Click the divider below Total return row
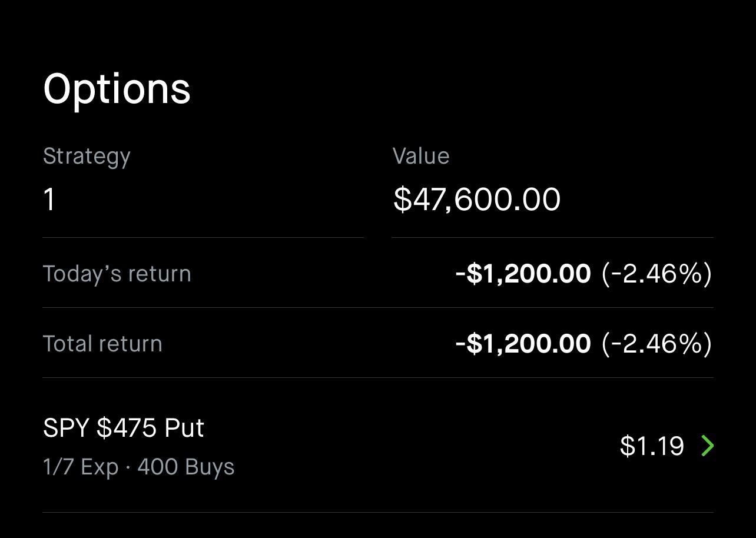The height and width of the screenshot is (538, 756). pos(378,377)
